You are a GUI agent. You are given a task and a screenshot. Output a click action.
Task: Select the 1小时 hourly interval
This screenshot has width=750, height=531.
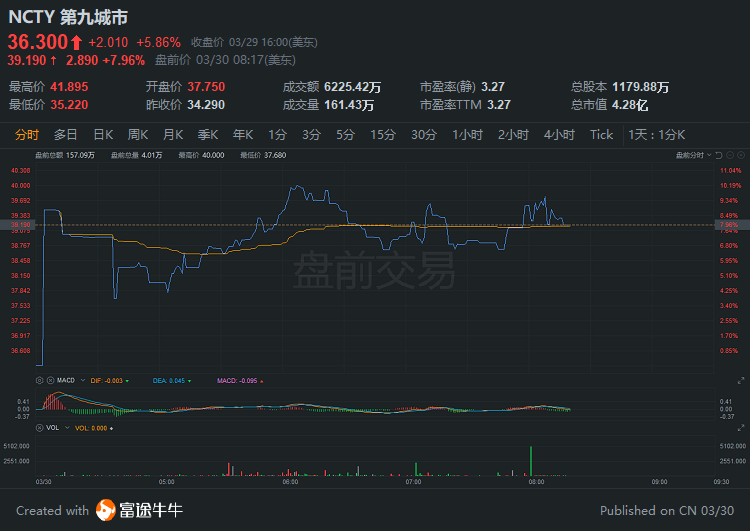tap(467, 135)
